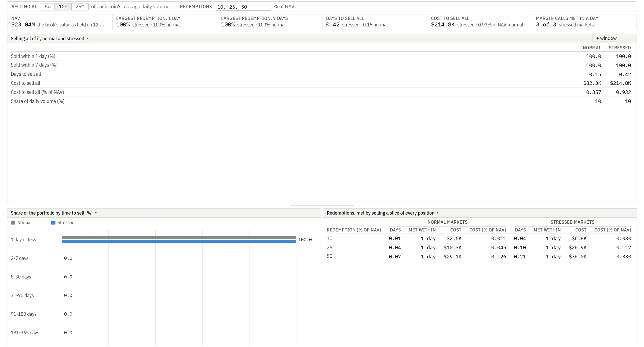
Task: Click the $2.6K normal cost cell
Action: pos(454,239)
